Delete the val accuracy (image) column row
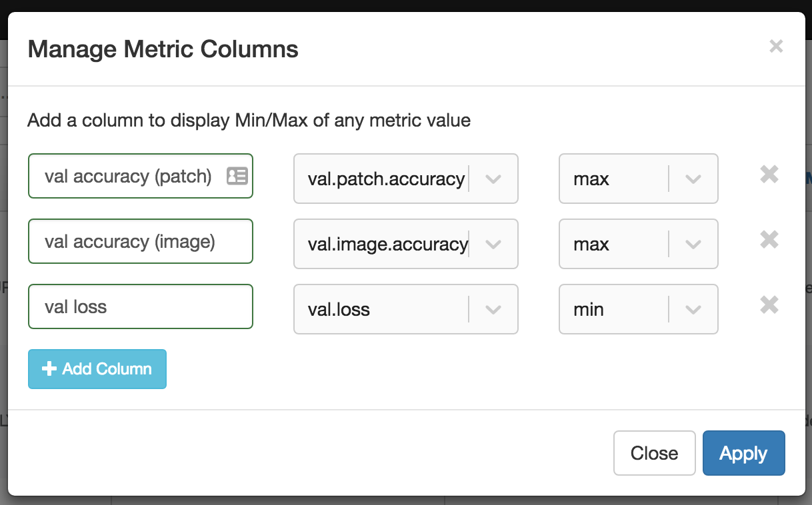This screenshot has height=505, width=812. click(x=769, y=240)
